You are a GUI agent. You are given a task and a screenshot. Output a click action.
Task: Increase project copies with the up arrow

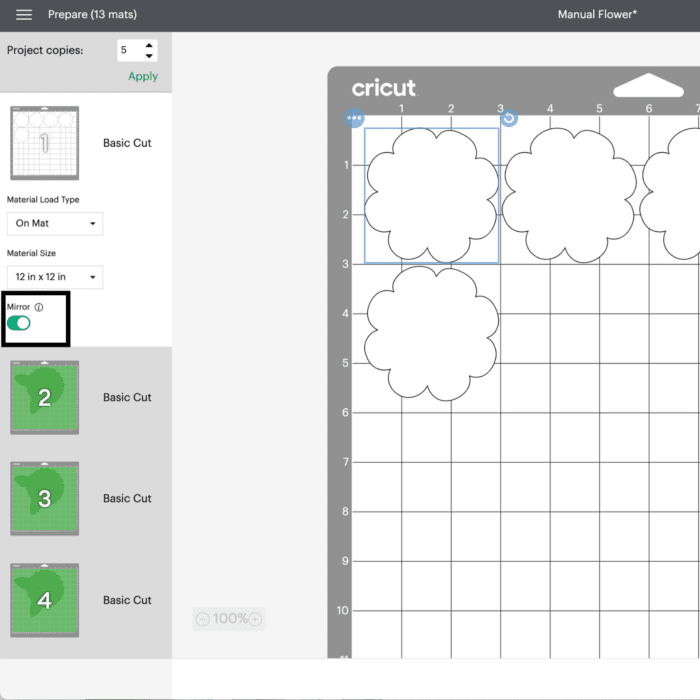coord(149,45)
